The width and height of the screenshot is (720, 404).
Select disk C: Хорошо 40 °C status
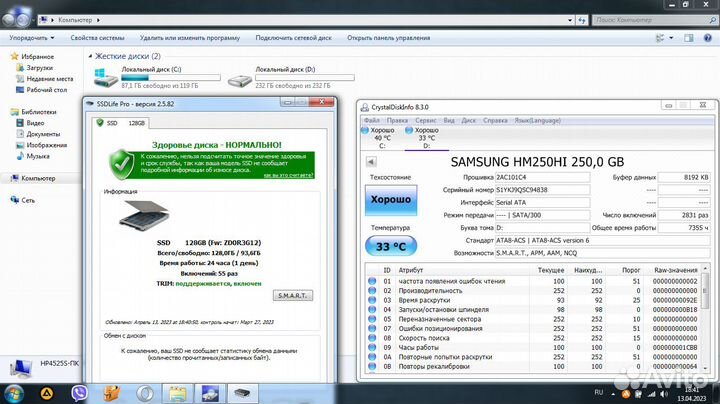[381, 138]
